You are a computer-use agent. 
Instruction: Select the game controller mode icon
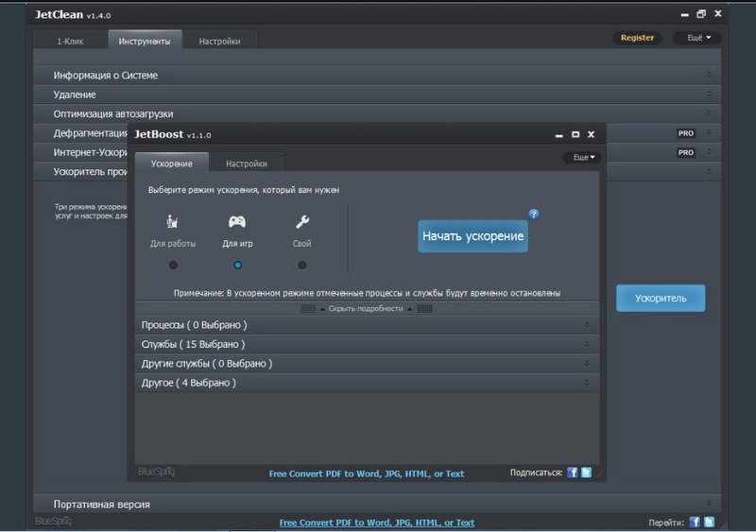click(237, 221)
